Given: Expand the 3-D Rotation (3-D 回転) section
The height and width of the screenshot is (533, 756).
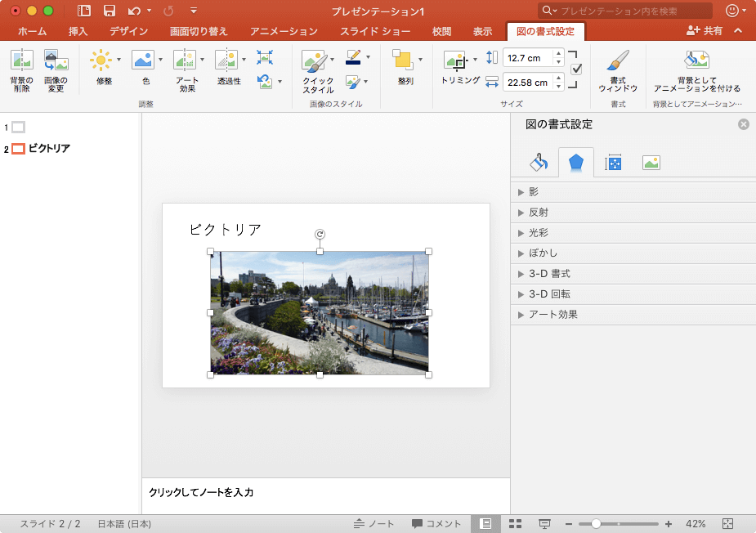Looking at the screenshot, I should [x=549, y=294].
